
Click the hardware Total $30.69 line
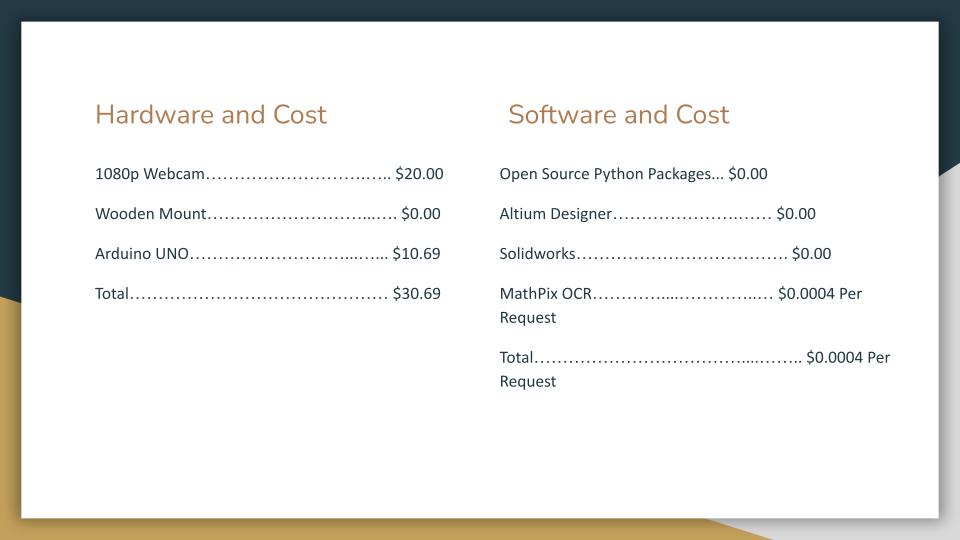pyautogui.click(x=268, y=293)
